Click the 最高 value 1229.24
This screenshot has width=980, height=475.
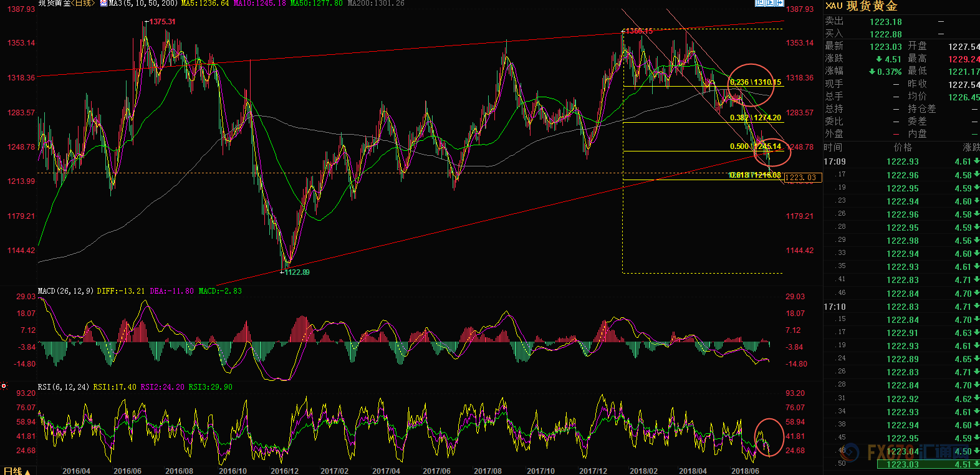[964, 59]
